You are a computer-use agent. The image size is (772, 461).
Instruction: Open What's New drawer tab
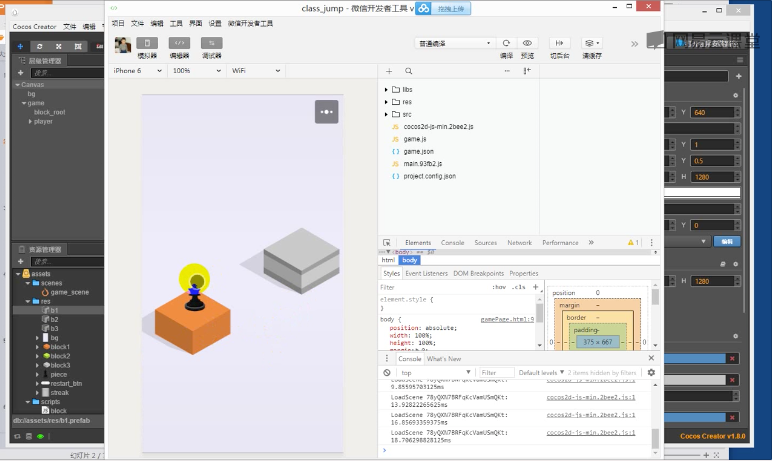[x=444, y=359]
